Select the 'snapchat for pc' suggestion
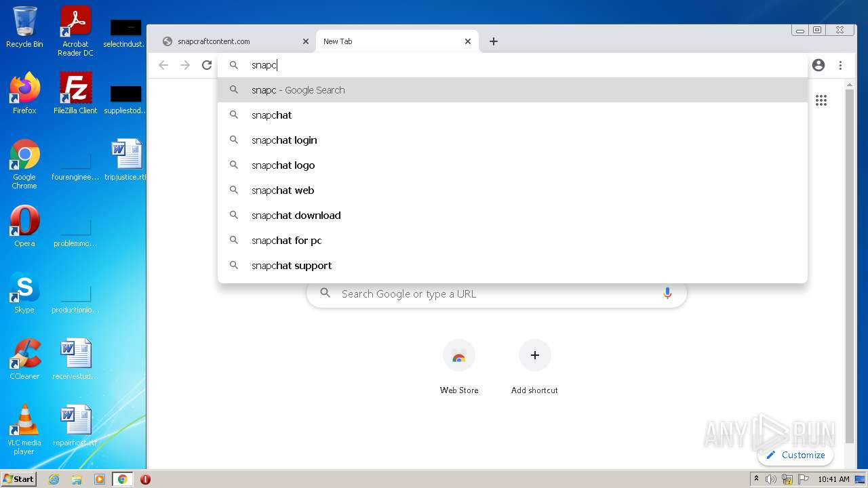This screenshot has width=868, height=488. [x=513, y=241]
